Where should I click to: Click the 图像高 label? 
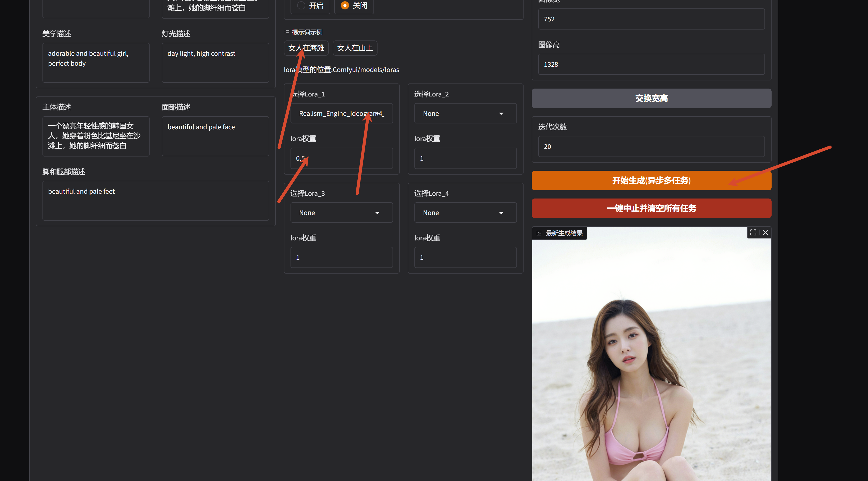549,45
